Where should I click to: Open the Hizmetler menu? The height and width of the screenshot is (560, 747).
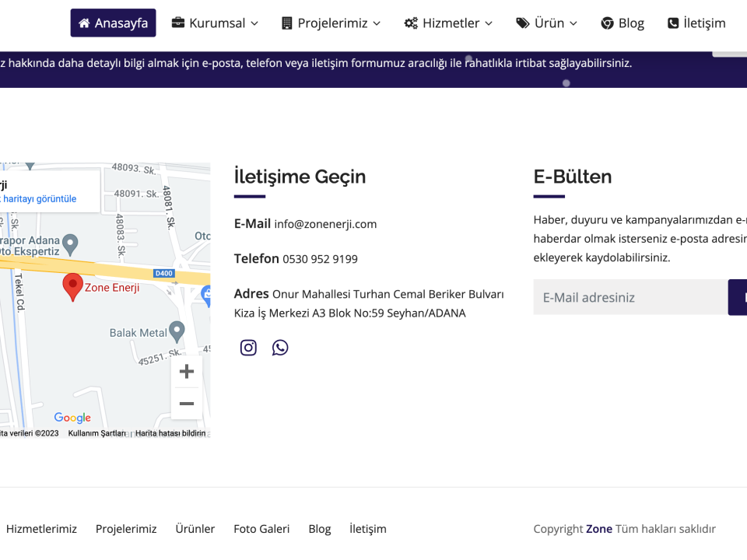[448, 23]
